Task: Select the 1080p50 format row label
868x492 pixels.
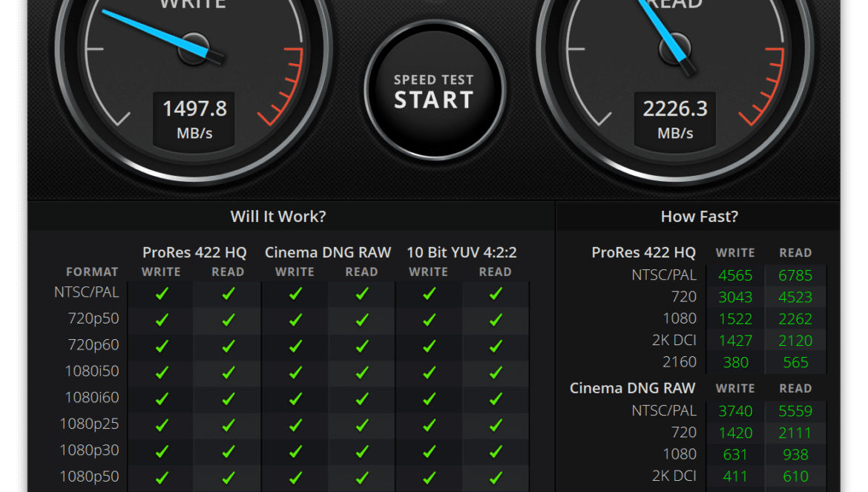Action: pyautogui.click(x=89, y=476)
